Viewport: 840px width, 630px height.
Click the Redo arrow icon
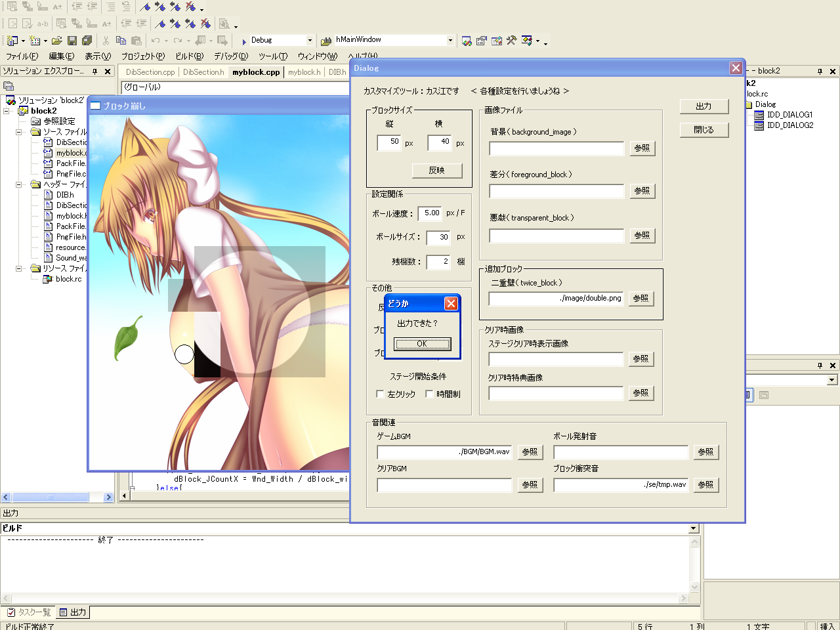pyautogui.click(x=178, y=41)
